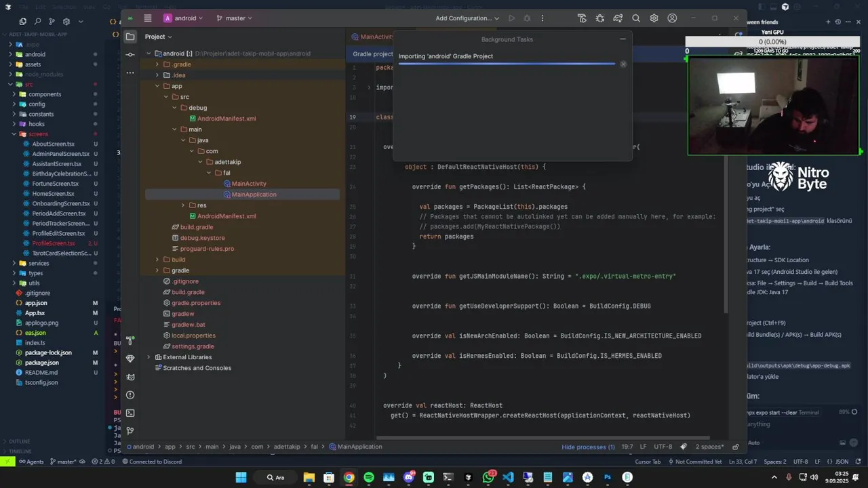
Task: Click UTF-8 encoding in Android Studio status bar
Action: pos(663,447)
